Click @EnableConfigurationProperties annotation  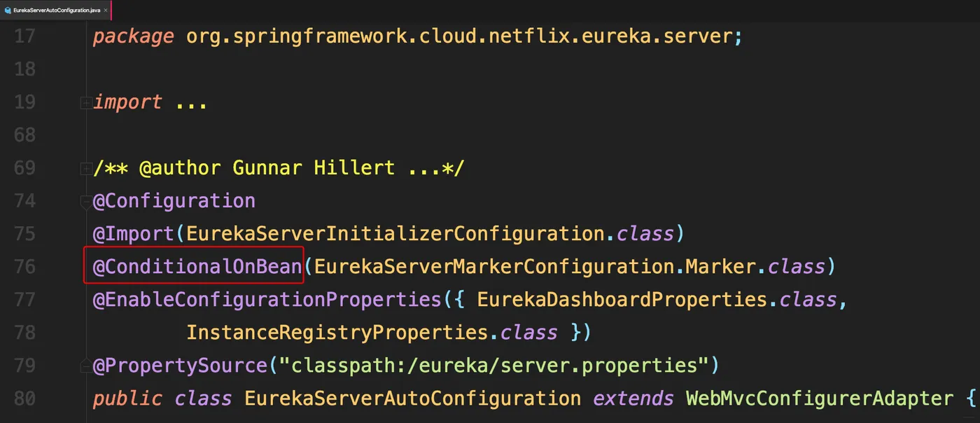tap(267, 299)
